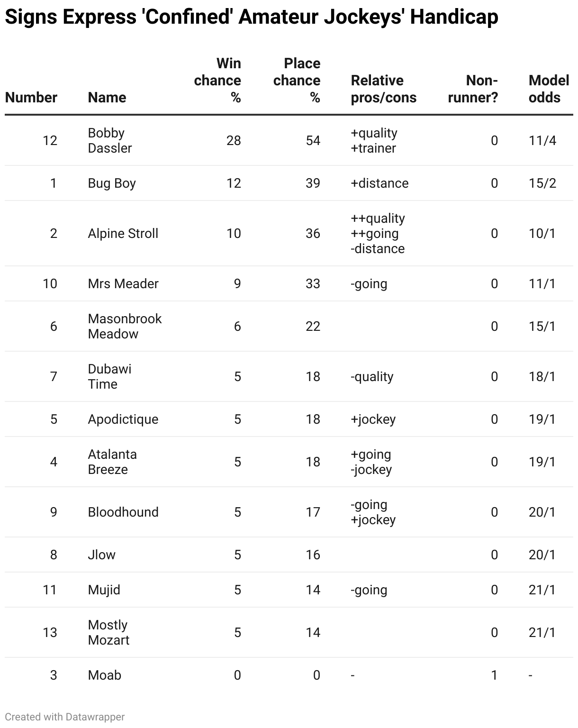
Task: Select Moab's non-runner value 1
Action: point(494,675)
